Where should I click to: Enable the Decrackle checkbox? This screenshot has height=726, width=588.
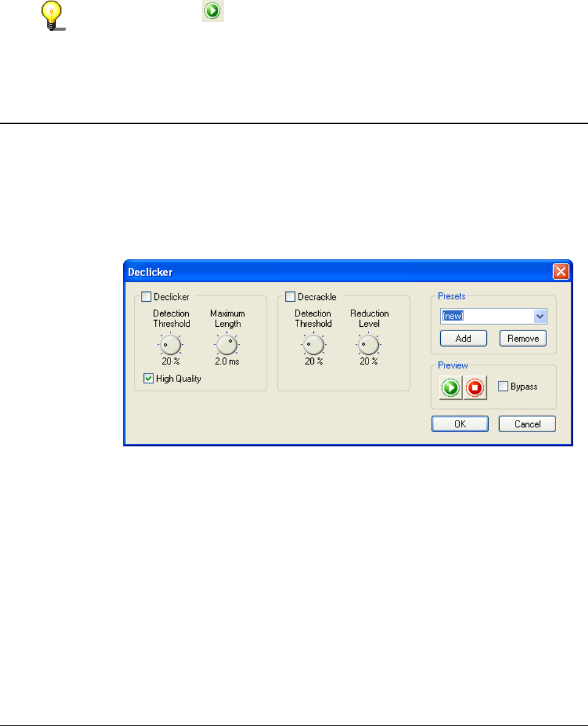pyautogui.click(x=290, y=297)
